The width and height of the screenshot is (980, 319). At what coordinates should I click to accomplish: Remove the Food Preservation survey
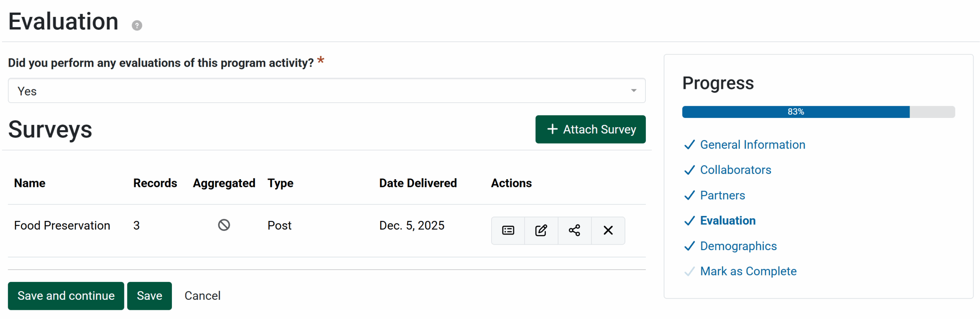tap(608, 231)
